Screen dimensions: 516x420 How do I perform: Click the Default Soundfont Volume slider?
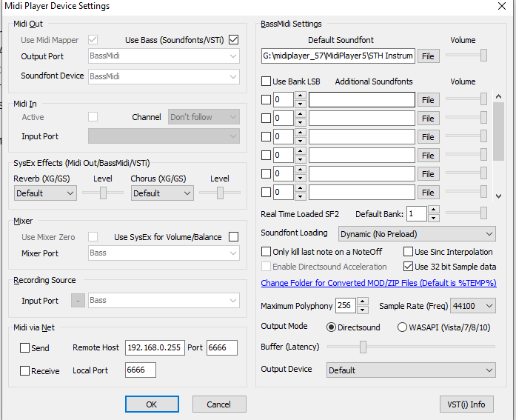tap(466, 55)
